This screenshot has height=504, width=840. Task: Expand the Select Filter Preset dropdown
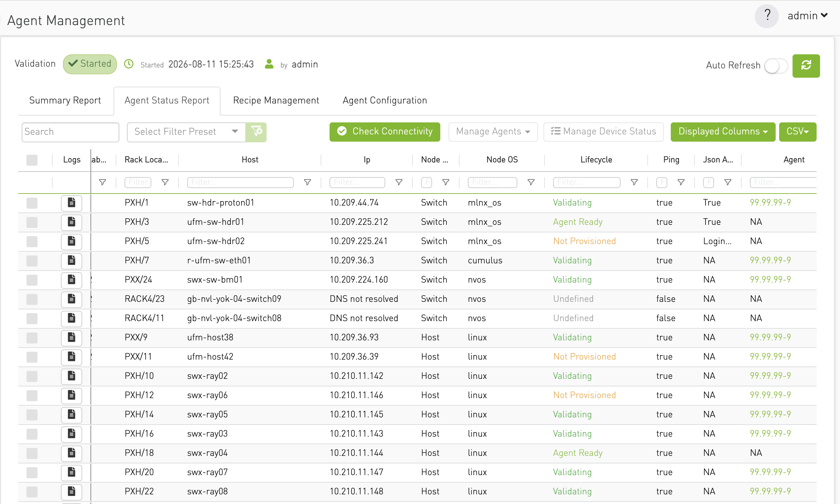tap(186, 132)
